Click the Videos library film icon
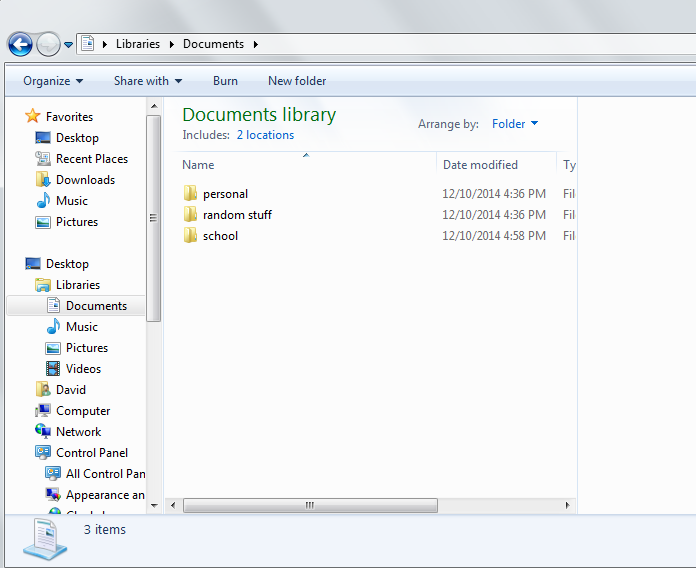The width and height of the screenshot is (696, 568). pos(53,368)
